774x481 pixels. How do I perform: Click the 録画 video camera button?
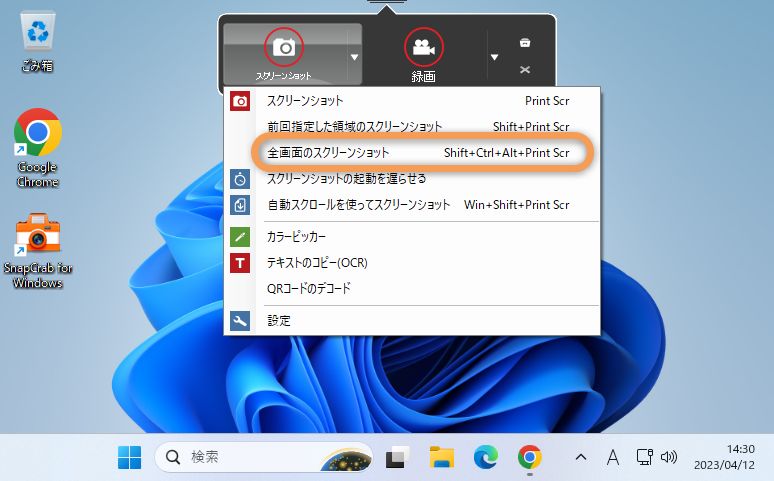[424, 54]
